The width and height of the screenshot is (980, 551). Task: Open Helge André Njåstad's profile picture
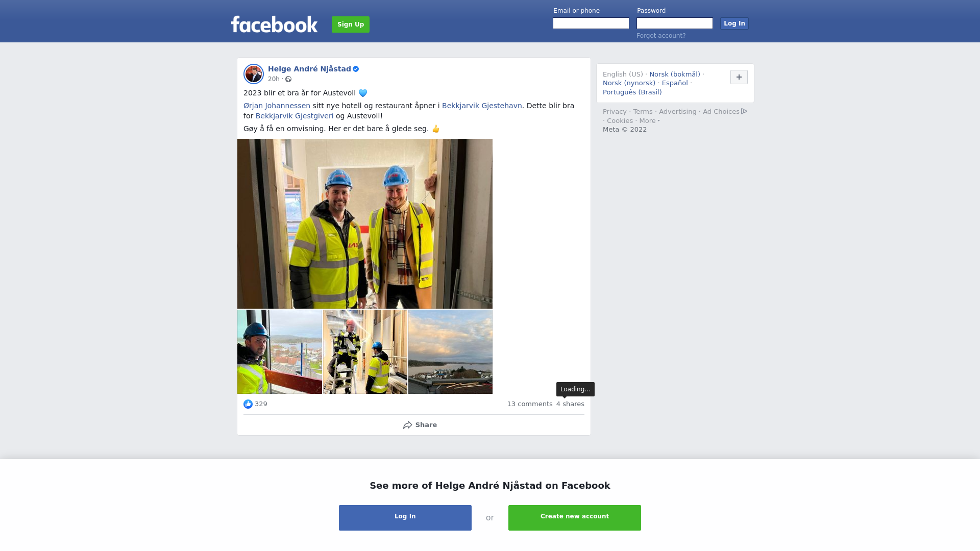254,74
